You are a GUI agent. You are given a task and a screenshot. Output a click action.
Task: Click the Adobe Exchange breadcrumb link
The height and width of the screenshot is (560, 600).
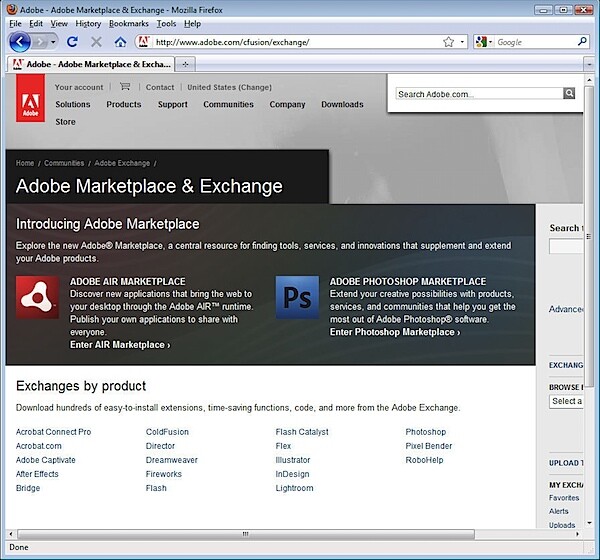tap(122, 163)
